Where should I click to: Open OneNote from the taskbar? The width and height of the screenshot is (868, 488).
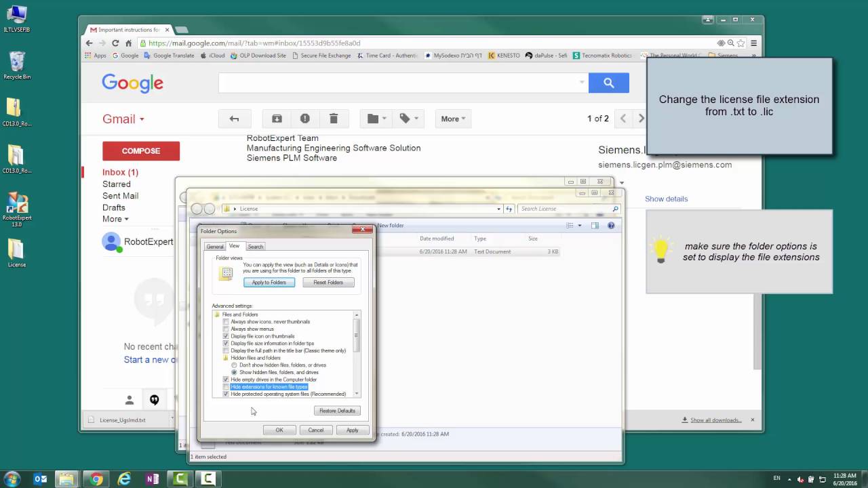coord(152,479)
